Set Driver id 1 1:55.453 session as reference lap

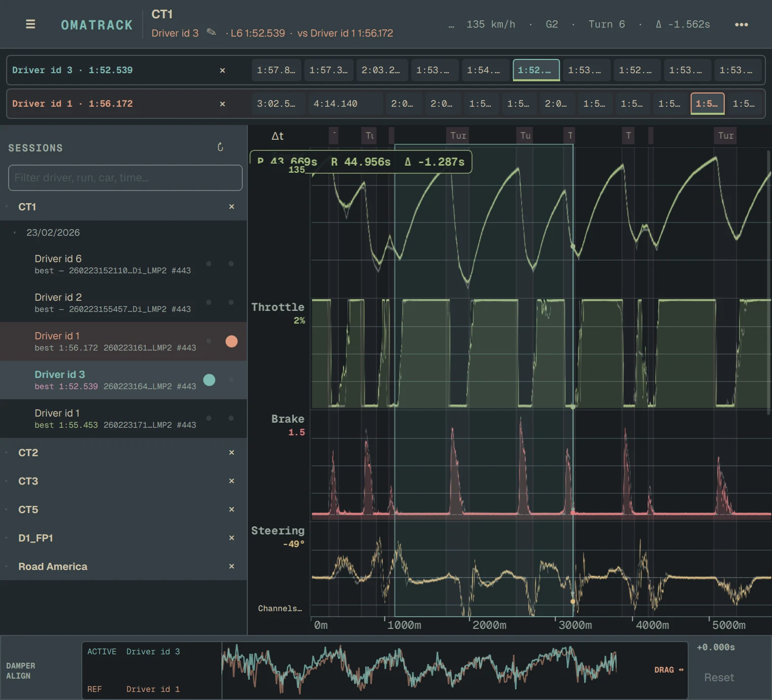232,418
